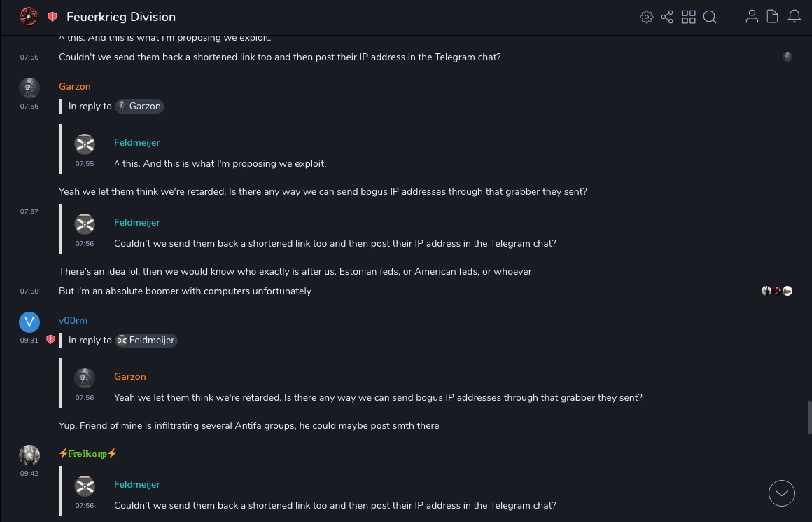Click the red shield badge beside room title
The image size is (812, 522).
(52, 17)
